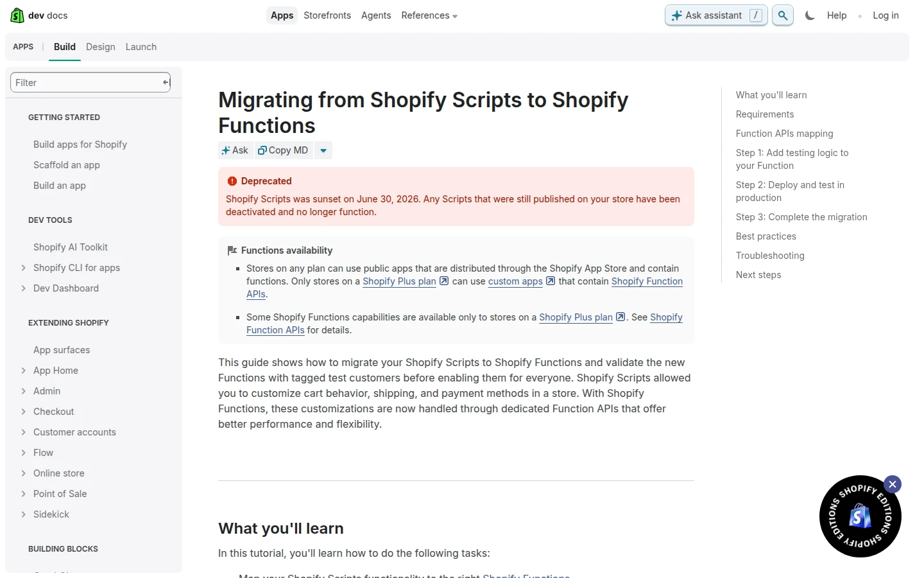Jump to What you'll learn section
924x578 pixels.
[x=771, y=95]
